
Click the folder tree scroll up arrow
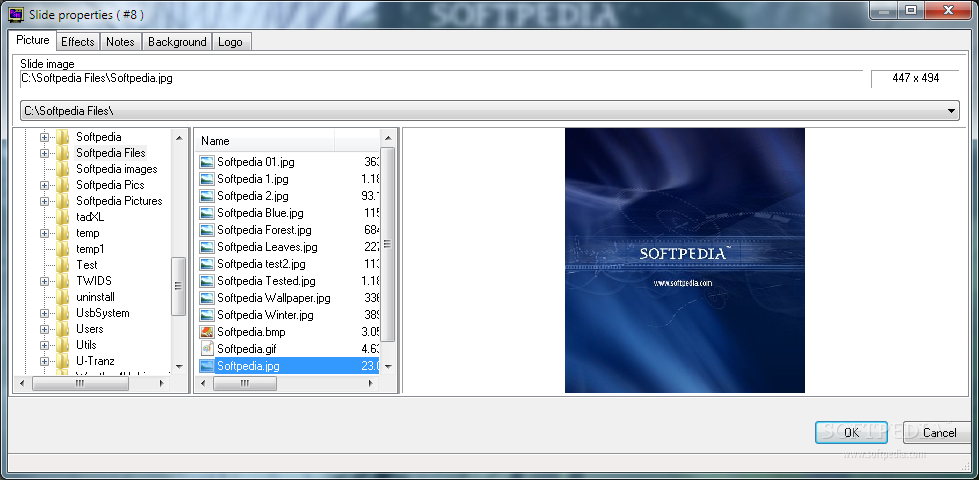pos(179,138)
